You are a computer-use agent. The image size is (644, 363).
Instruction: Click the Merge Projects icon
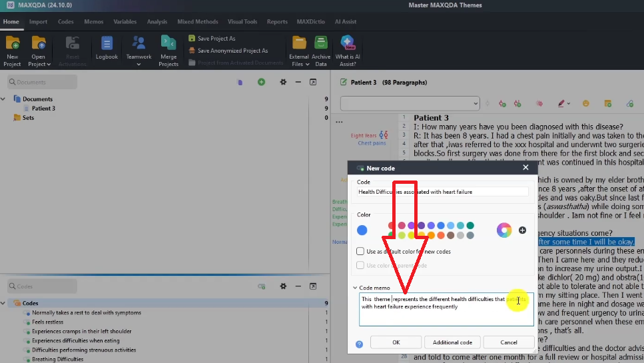tap(168, 44)
